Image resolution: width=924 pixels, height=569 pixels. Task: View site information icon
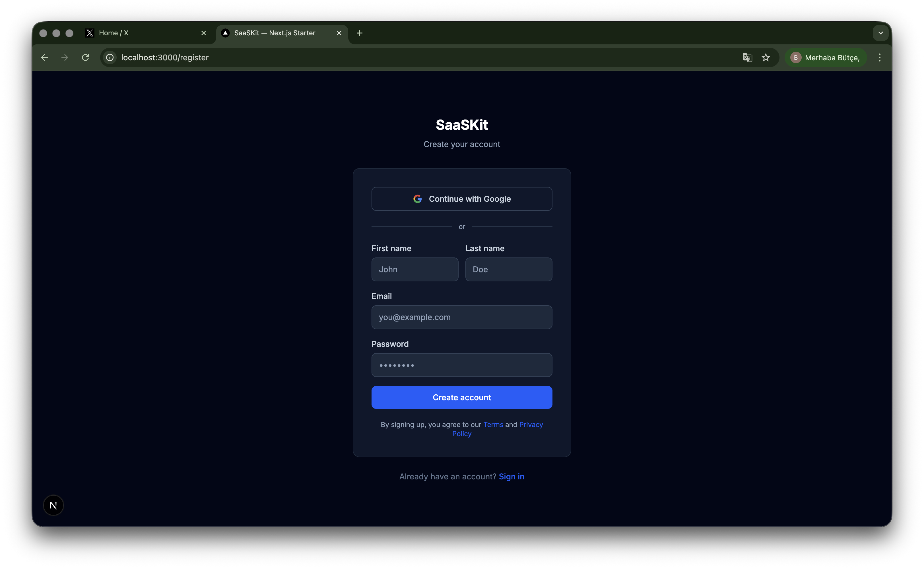pyautogui.click(x=110, y=57)
